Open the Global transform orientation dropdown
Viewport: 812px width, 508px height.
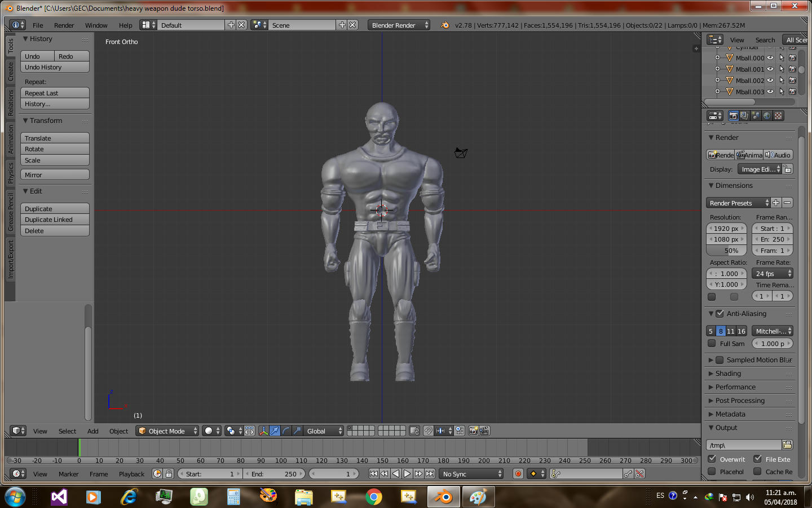tap(323, 431)
